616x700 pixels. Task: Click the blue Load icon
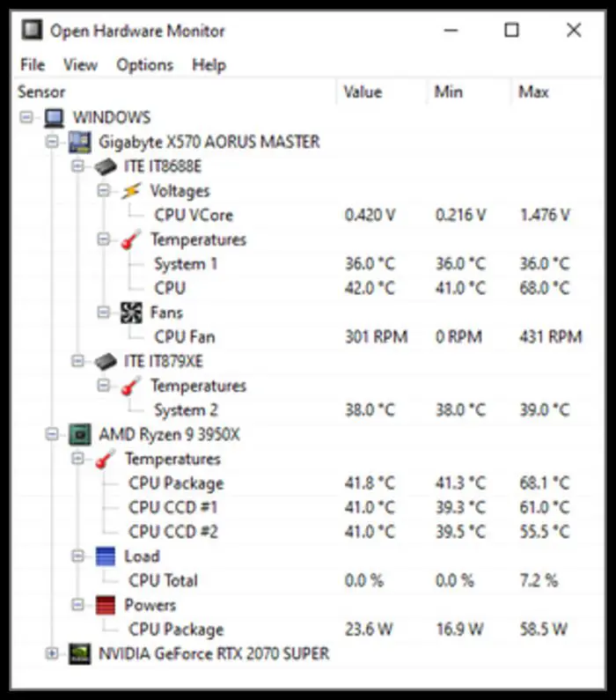106,556
